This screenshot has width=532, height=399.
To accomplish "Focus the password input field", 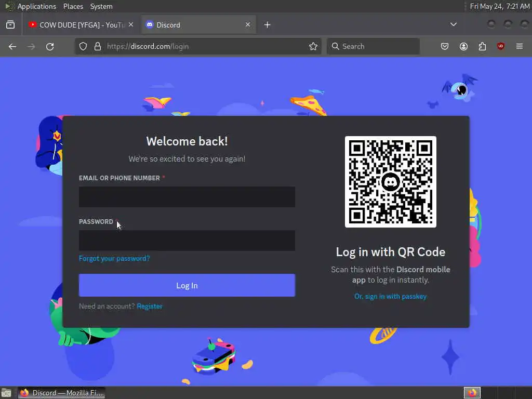I will tap(187, 241).
